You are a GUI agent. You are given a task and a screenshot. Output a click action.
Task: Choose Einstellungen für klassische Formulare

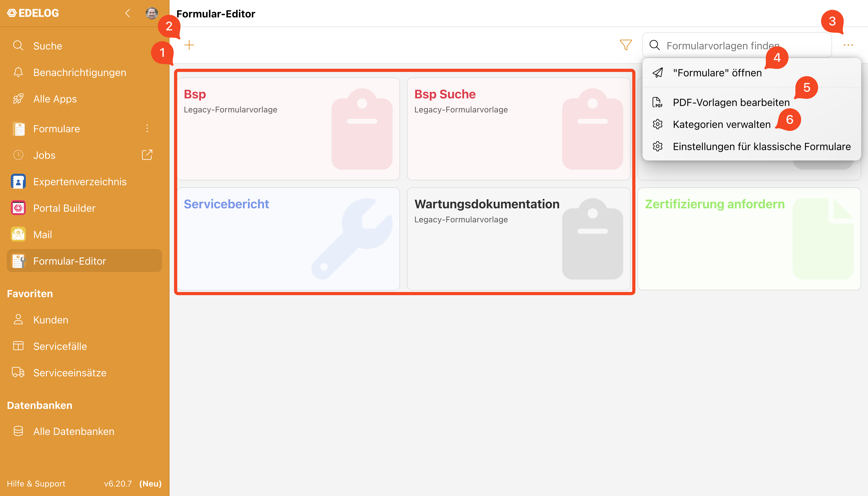click(752, 147)
